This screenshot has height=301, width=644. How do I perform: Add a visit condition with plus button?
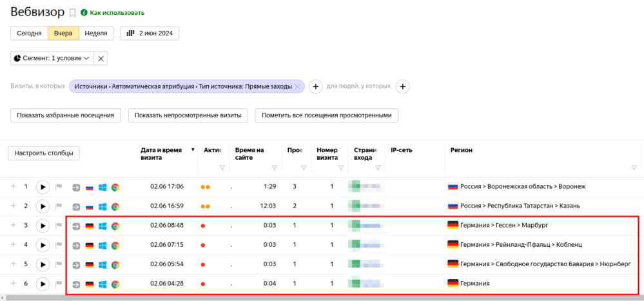coord(315,86)
